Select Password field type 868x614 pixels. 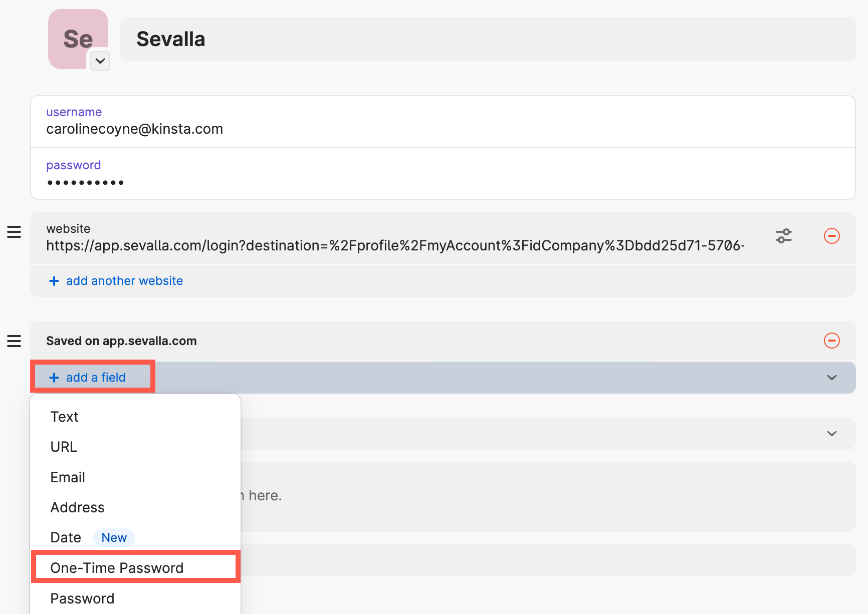click(82, 598)
